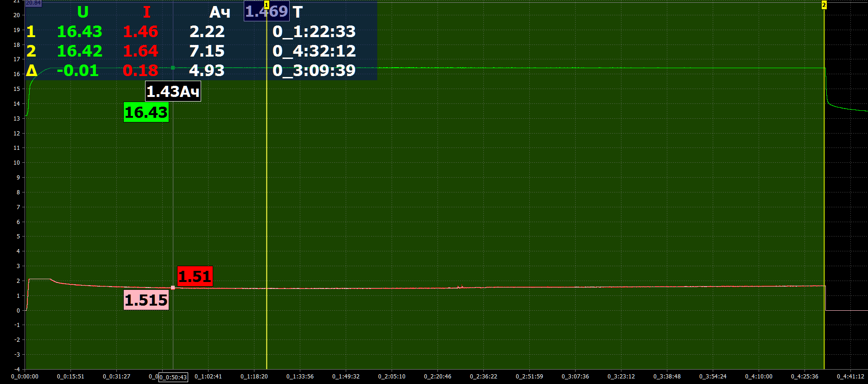Screen dimensions: 868x384
Task: Click the pink 1.515 tooltip badge
Action: pyautogui.click(x=146, y=300)
